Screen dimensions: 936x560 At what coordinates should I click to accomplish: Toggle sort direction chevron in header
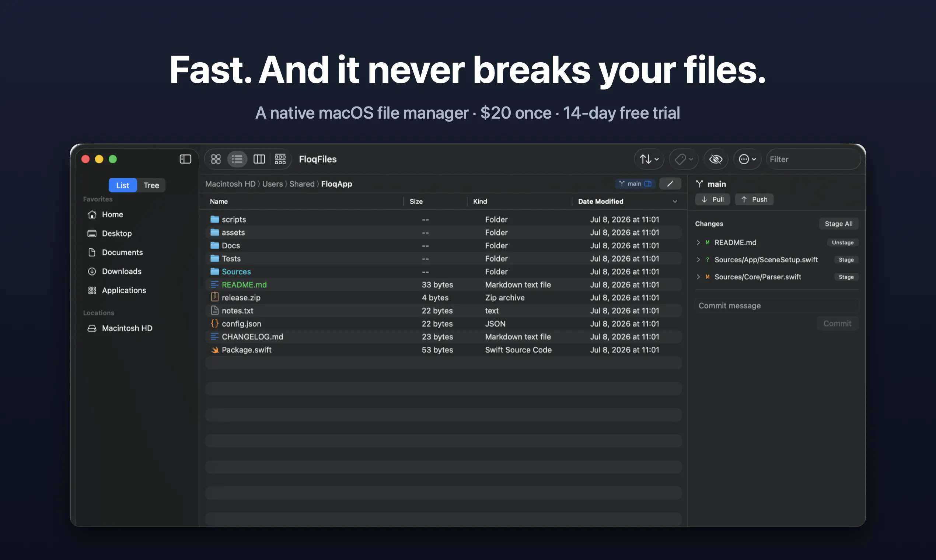(675, 202)
